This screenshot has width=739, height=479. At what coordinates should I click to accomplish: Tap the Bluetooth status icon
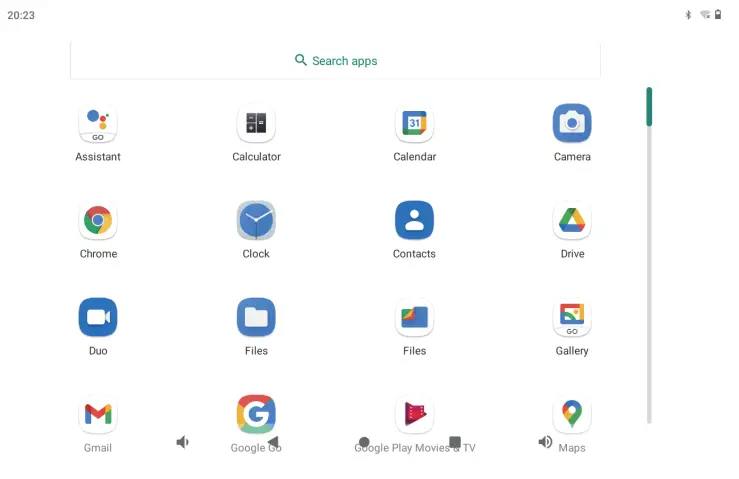pos(688,15)
